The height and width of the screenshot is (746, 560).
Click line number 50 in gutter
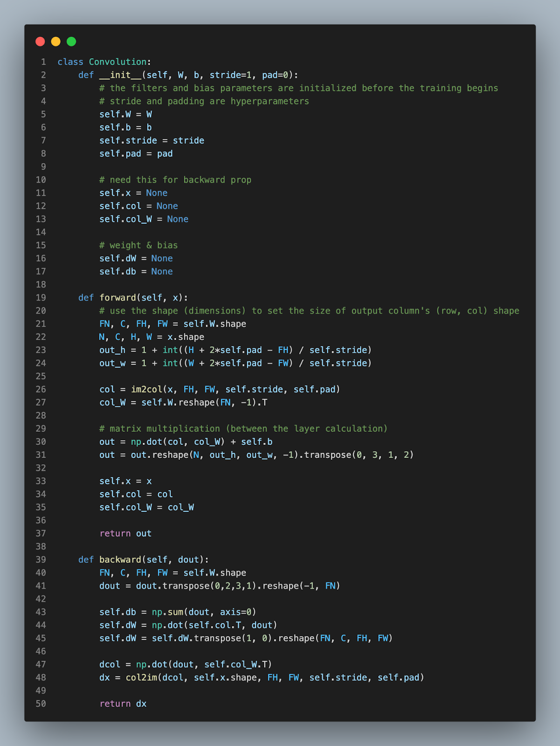coord(41,704)
